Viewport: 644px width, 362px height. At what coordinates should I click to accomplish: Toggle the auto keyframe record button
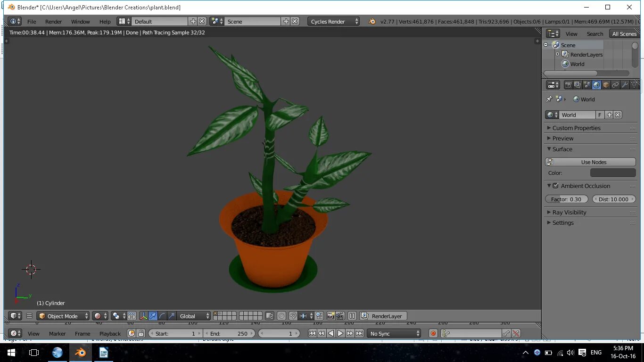pyautogui.click(x=433, y=333)
